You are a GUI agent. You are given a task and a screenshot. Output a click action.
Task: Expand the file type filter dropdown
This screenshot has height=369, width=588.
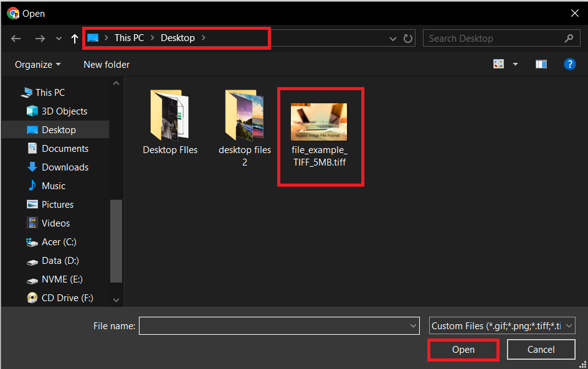(x=567, y=325)
